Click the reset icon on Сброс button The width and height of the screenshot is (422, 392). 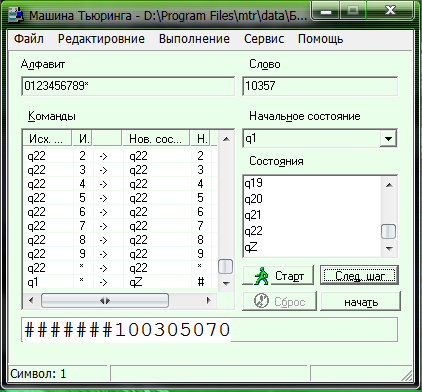(x=261, y=301)
